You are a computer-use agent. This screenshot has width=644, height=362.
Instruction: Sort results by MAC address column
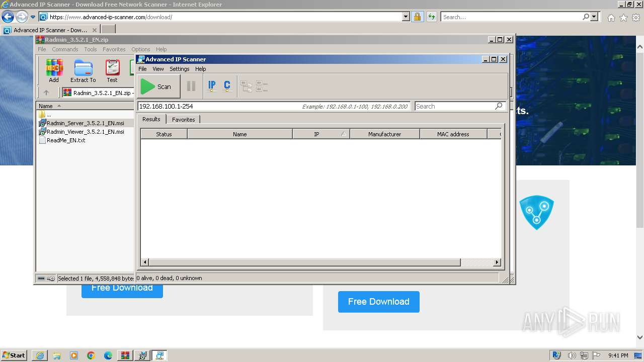click(x=453, y=134)
